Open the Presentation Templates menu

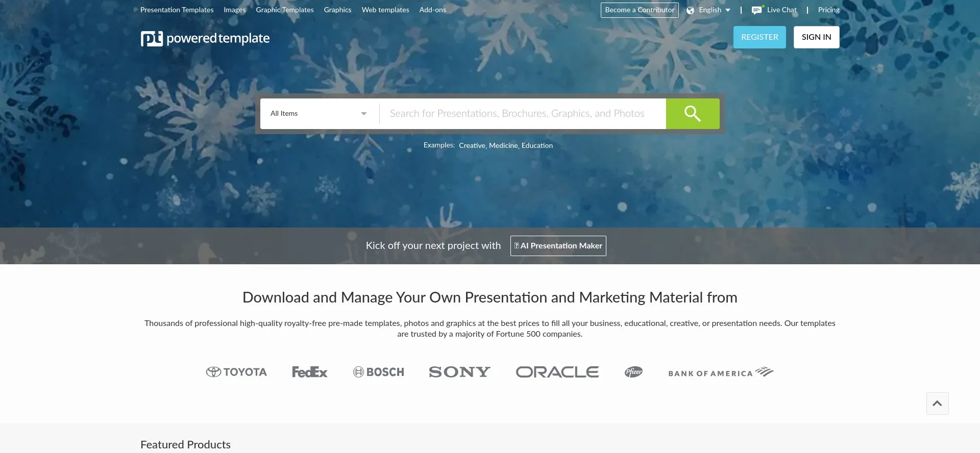tap(177, 10)
